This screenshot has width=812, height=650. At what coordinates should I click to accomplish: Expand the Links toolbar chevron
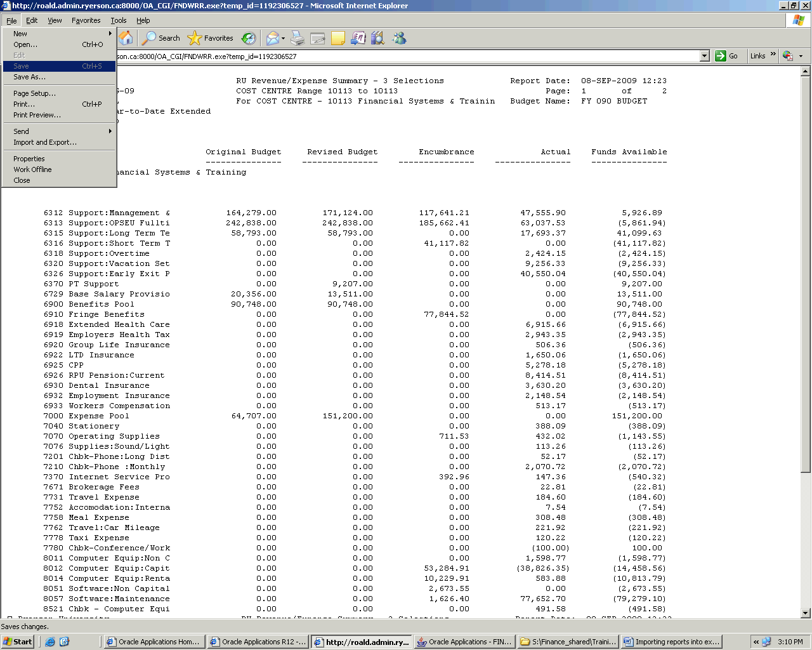[x=773, y=55]
